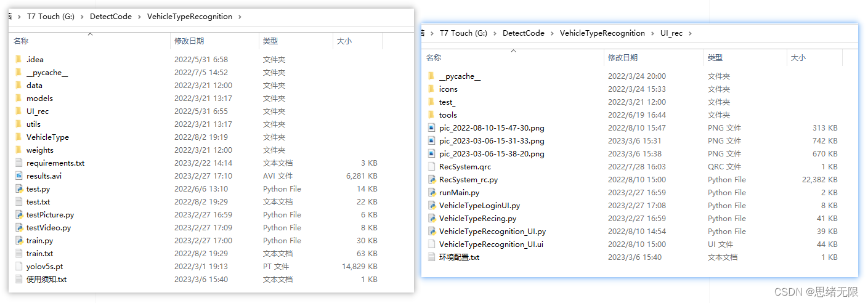Open chevron after T7 Touch (G:) in right window
This screenshot has height=303, width=868.
(495, 33)
